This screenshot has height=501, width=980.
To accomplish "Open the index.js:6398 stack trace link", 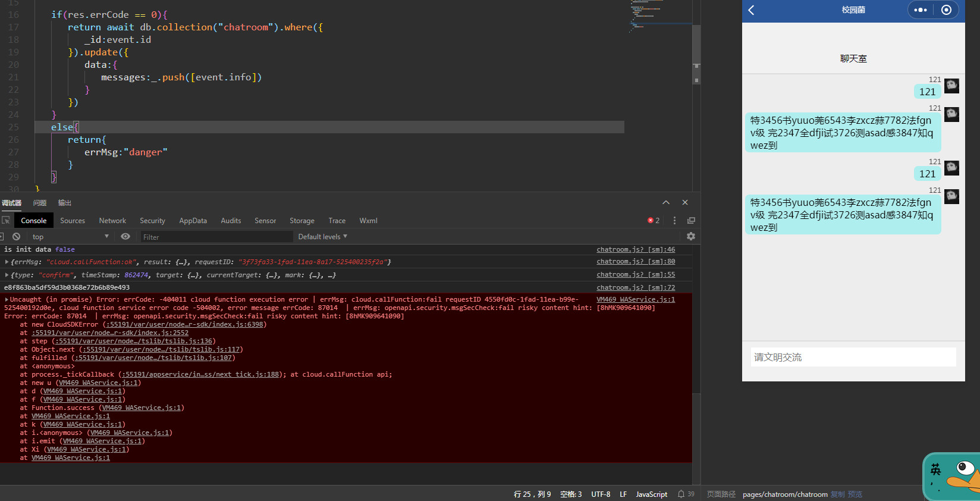I will point(184,324).
